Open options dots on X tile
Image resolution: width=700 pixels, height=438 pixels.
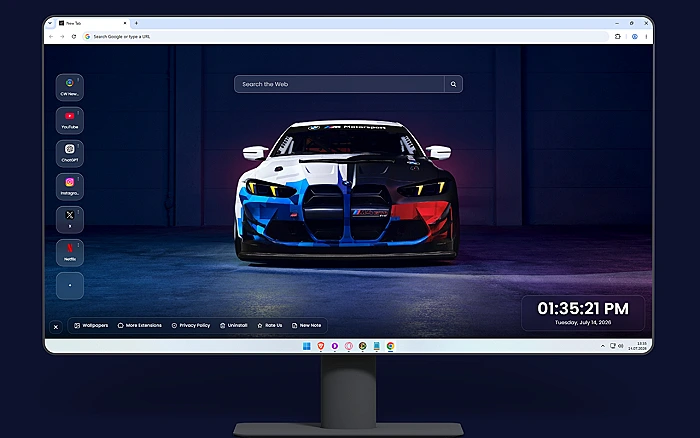[x=78, y=212]
